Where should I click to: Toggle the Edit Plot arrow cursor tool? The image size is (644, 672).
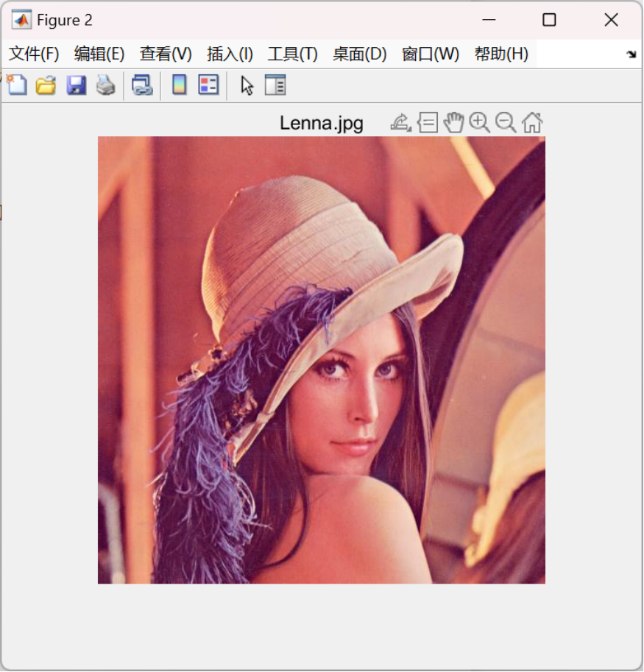pyautogui.click(x=247, y=85)
